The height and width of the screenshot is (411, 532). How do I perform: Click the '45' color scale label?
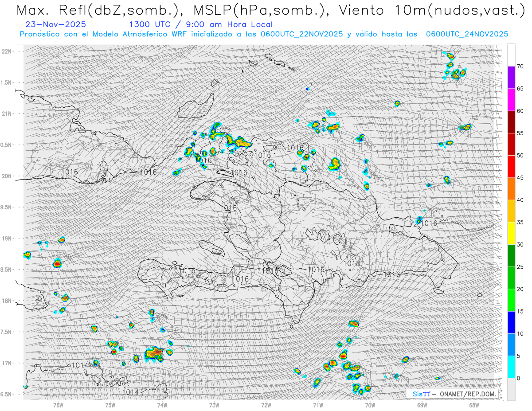pos(520,178)
